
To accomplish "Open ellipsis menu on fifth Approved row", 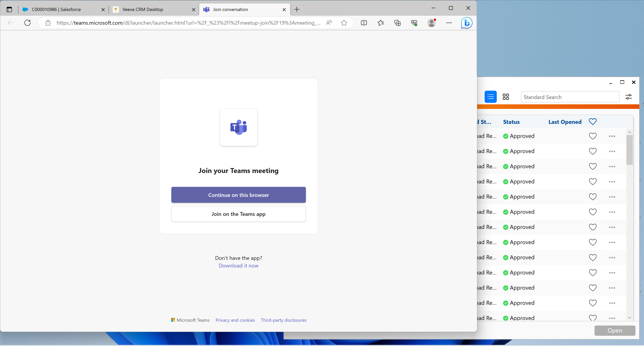I will pos(612,197).
